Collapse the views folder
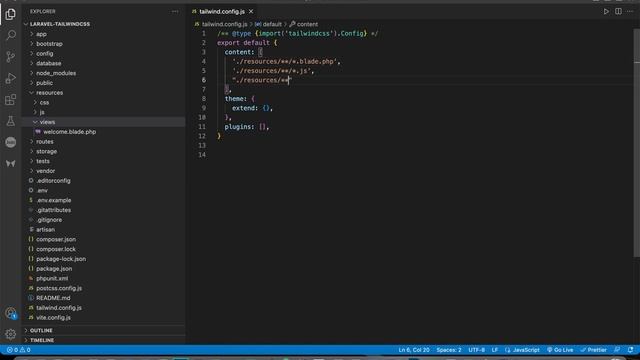Image resolution: width=640 pixels, height=360 pixels. pos(47,122)
